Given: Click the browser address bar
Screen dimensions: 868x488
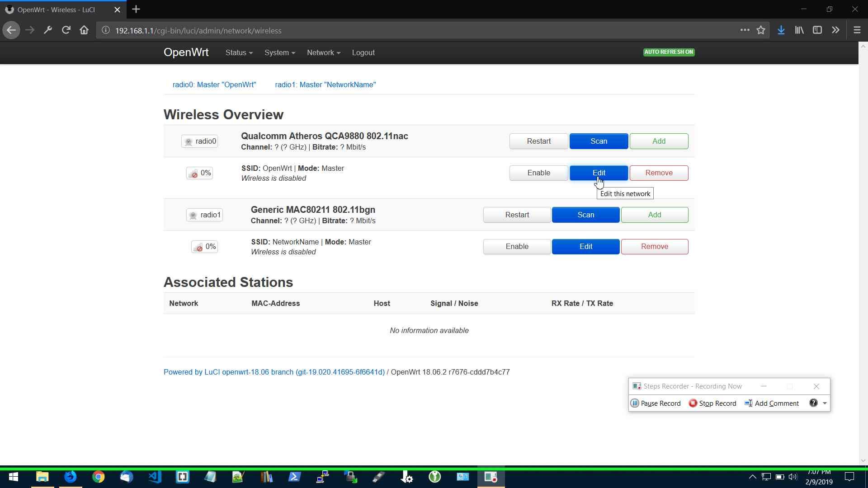Looking at the screenshot, I should 271,30.
